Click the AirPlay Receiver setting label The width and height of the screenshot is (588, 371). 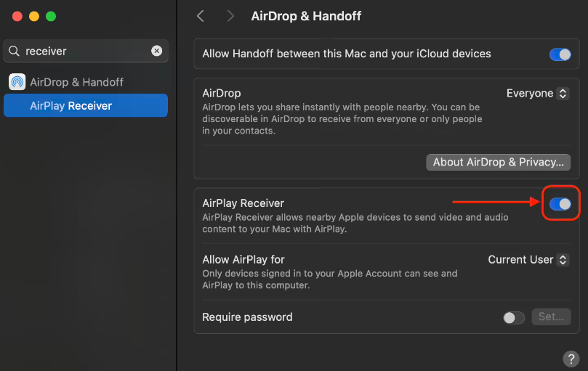[243, 203]
